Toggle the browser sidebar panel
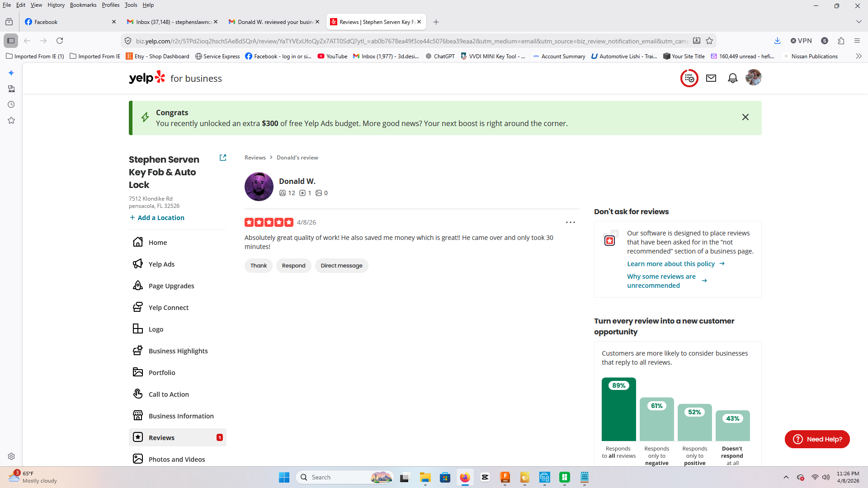Viewport: 868px width, 488px height. (x=11, y=41)
